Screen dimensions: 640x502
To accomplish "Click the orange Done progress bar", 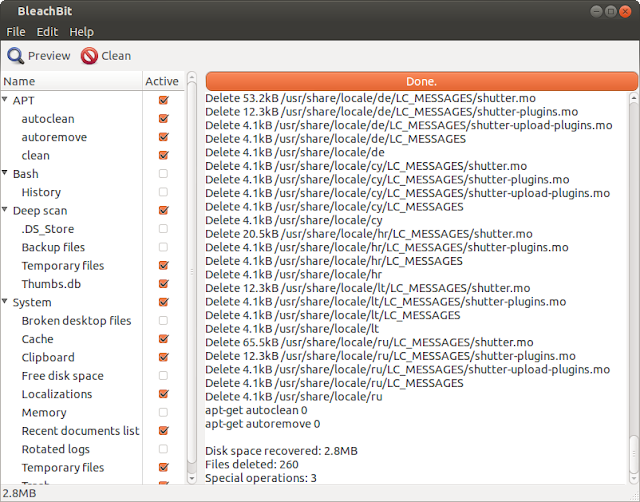I will tap(422, 81).
